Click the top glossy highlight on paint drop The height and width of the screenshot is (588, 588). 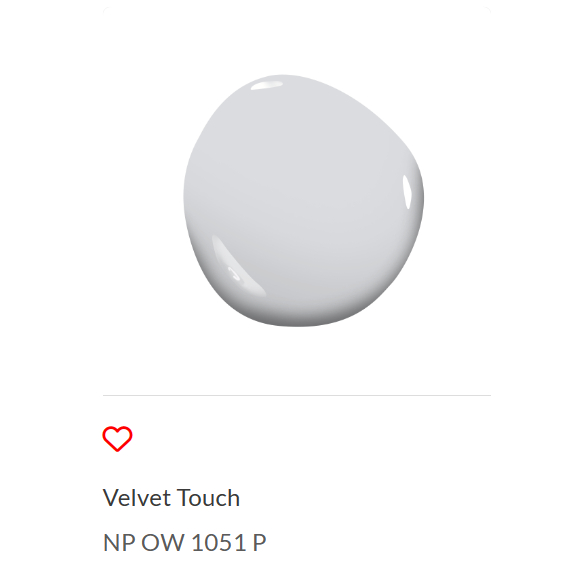click(267, 86)
